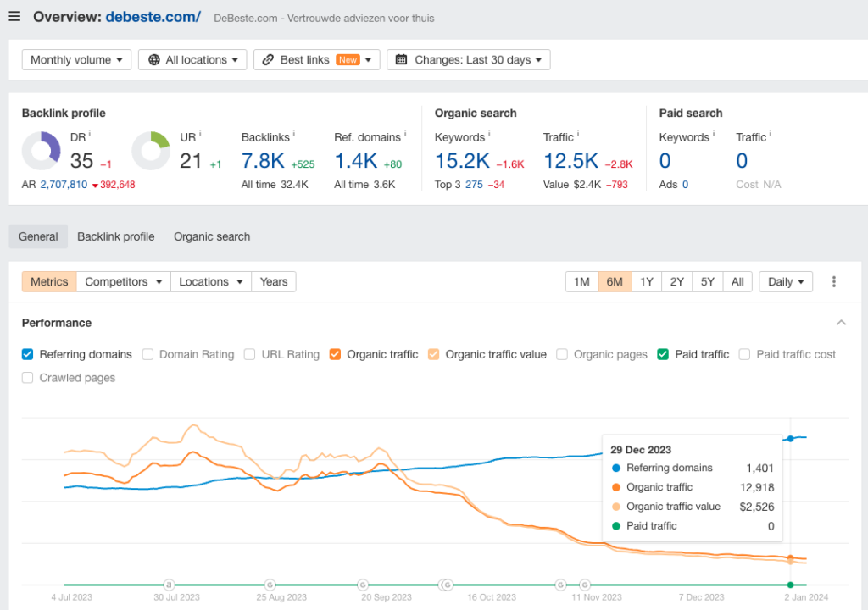Switch to the Backlink profile tab

tap(115, 236)
